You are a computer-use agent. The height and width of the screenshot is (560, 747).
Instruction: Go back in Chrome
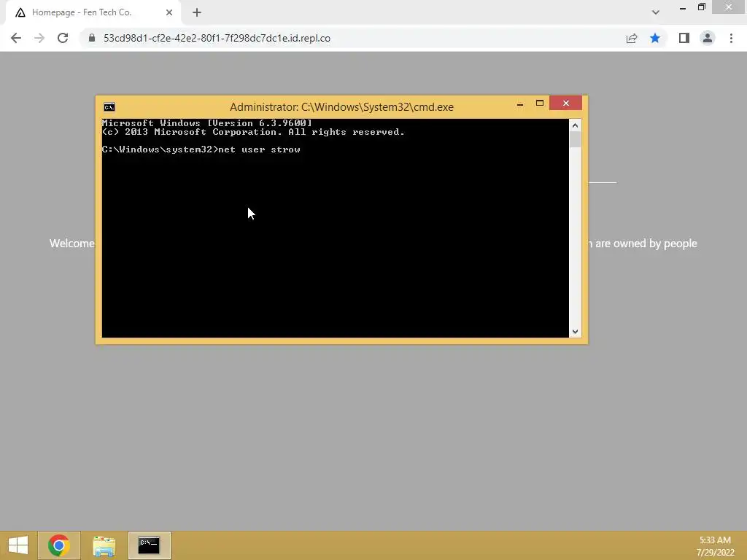(x=16, y=38)
